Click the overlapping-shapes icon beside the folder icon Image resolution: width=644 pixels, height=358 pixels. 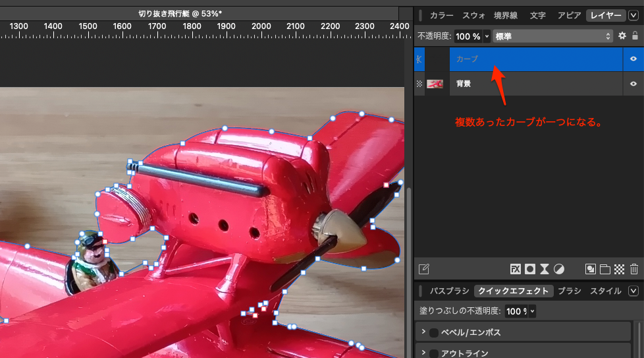[x=590, y=269]
